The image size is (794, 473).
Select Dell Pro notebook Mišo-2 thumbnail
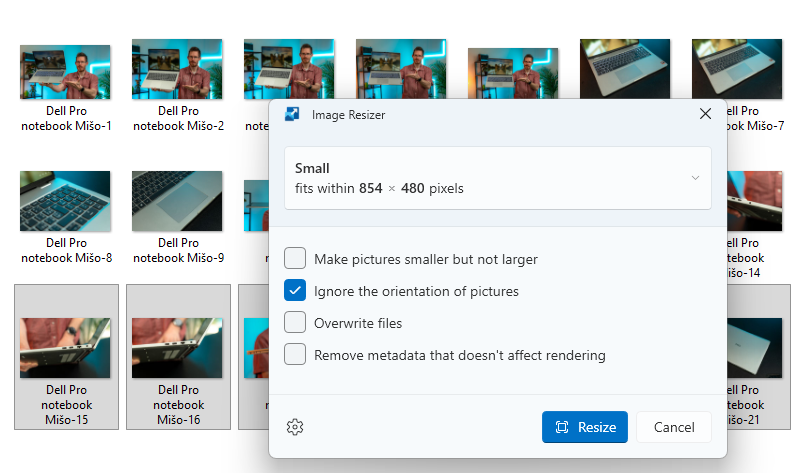178,72
